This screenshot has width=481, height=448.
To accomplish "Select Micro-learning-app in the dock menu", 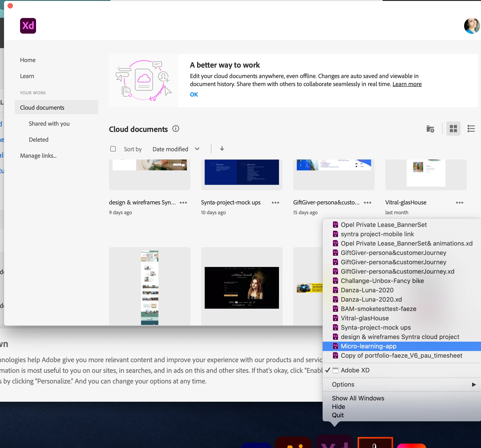I will 368,346.
